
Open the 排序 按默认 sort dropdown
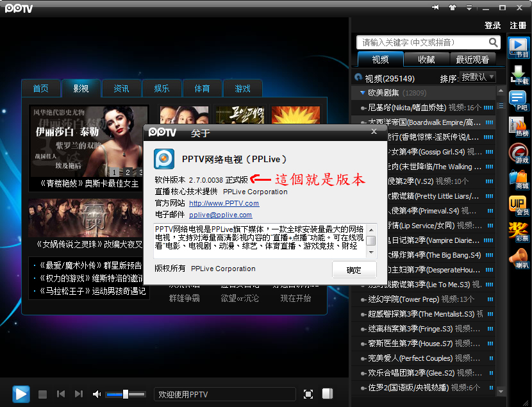pyautogui.click(x=478, y=77)
